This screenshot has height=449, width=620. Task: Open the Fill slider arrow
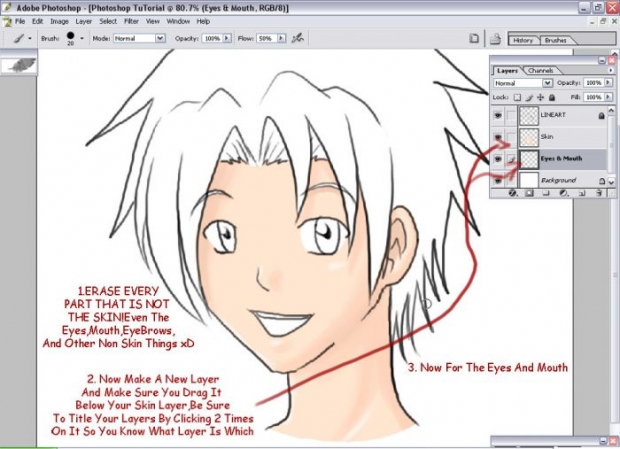pos(608,97)
